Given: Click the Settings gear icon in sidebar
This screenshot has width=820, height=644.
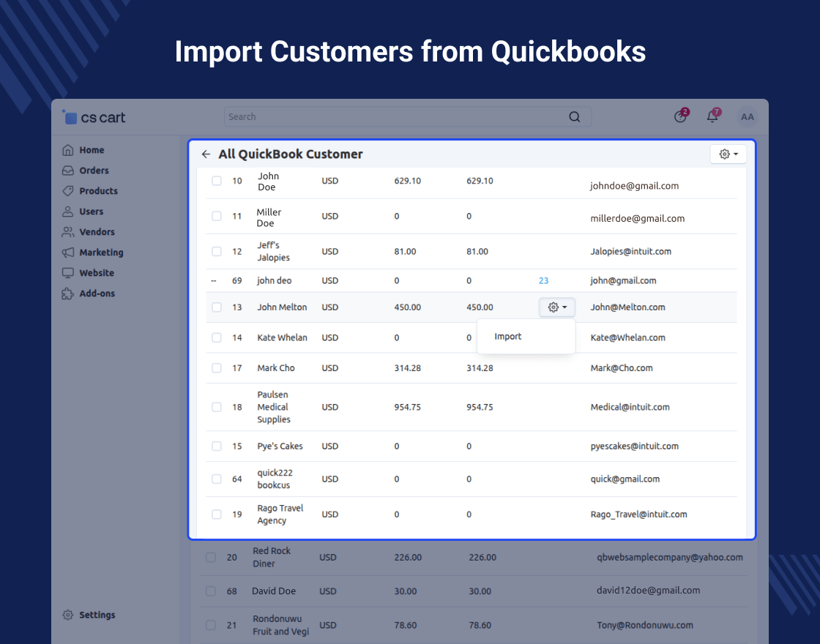Looking at the screenshot, I should [68, 615].
